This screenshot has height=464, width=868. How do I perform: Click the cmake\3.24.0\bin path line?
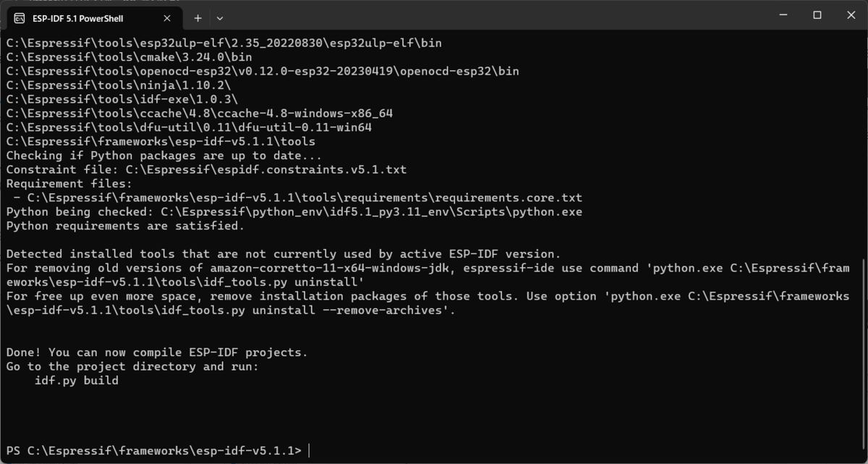click(x=129, y=57)
